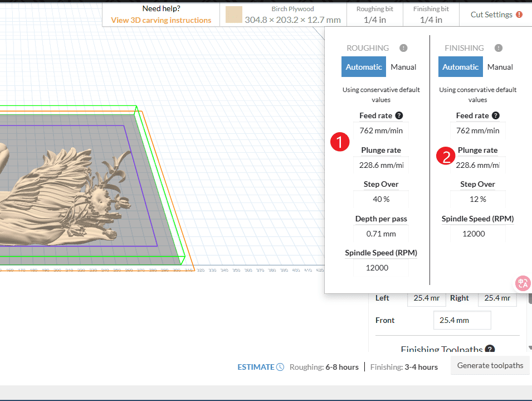Collapse the Cut Settings panel

[x=491, y=15]
